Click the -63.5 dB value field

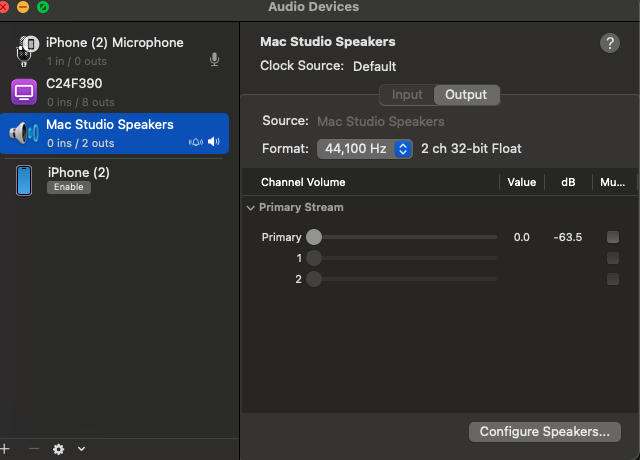click(x=568, y=237)
